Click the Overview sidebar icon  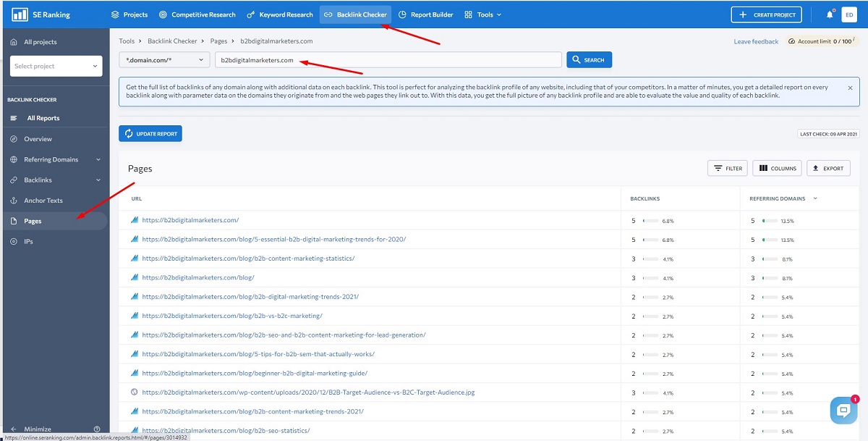[x=14, y=139]
